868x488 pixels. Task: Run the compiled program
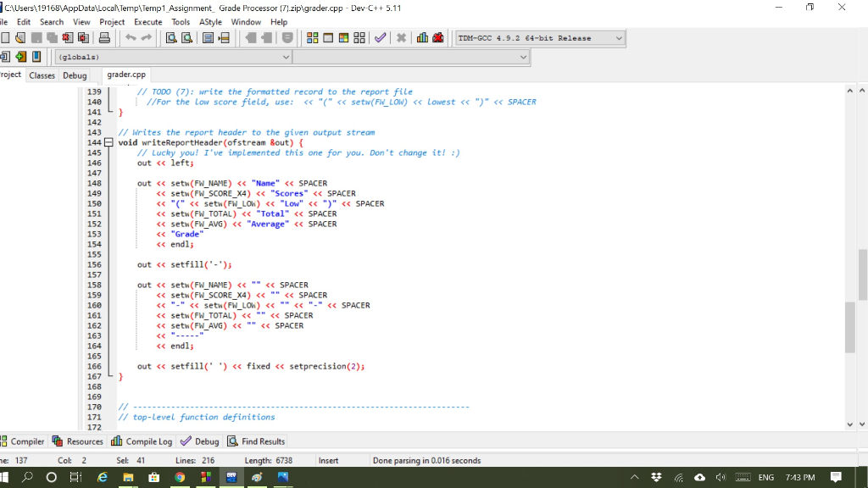click(329, 37)
